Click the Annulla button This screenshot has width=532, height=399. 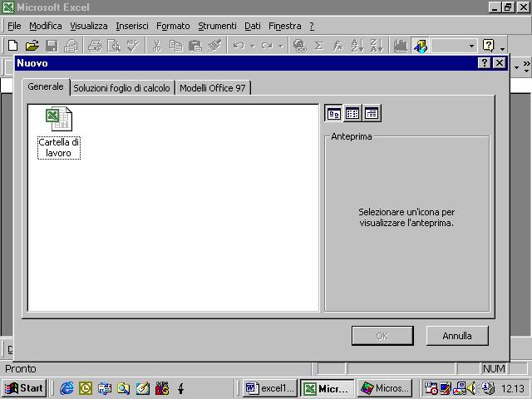point(457,336)
